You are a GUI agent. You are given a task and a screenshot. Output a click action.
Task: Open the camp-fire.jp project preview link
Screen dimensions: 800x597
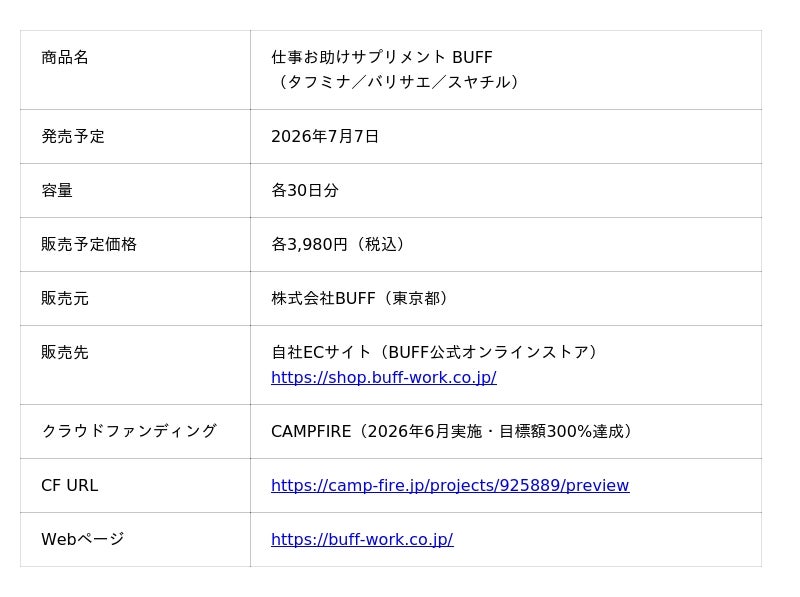pyautogui.click(x=450, y=485)
